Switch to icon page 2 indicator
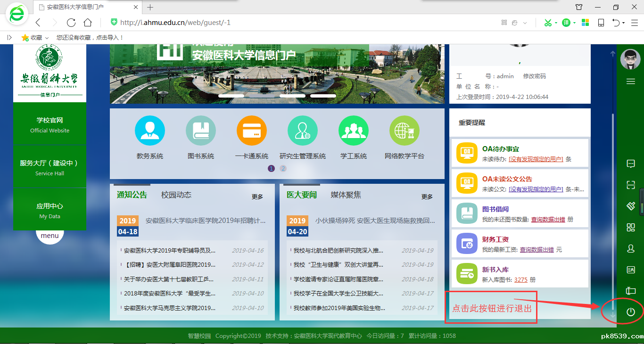The height and width of the screenshot is (344, 644). pyautogui.click(x=283, y=168)
